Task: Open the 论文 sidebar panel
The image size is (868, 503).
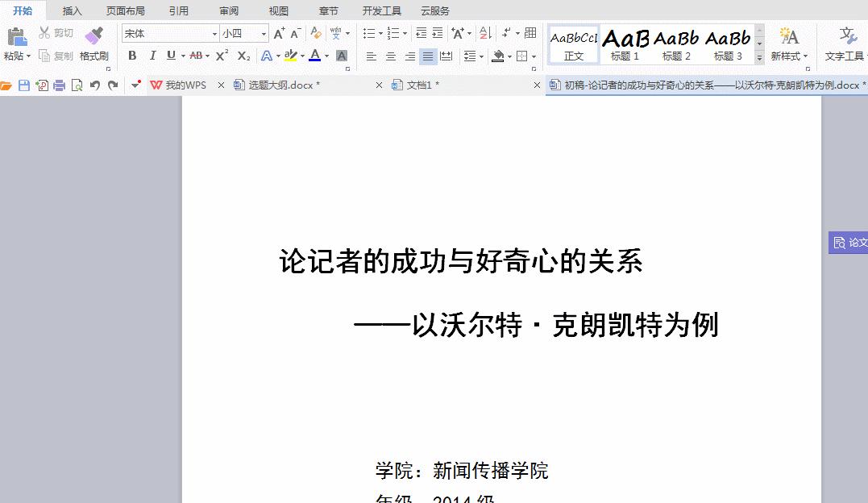Action: coord(850,242)
